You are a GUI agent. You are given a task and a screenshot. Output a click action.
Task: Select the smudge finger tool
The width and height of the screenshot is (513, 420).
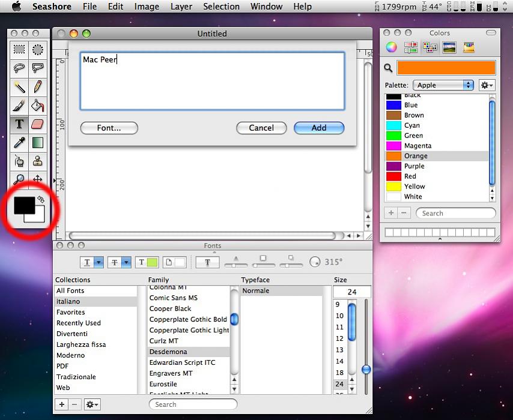[x=19, y=161]
